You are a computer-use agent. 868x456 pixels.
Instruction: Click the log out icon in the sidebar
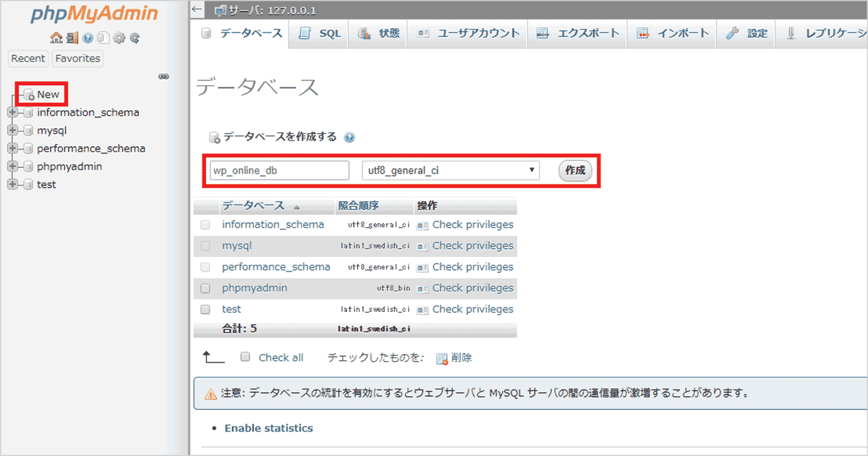(x=72, y=38)
